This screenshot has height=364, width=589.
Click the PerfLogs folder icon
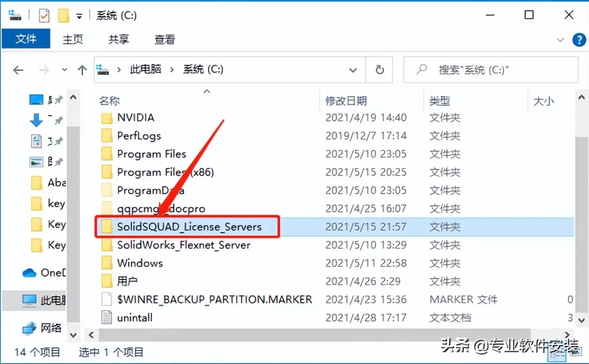pos(107,136)
